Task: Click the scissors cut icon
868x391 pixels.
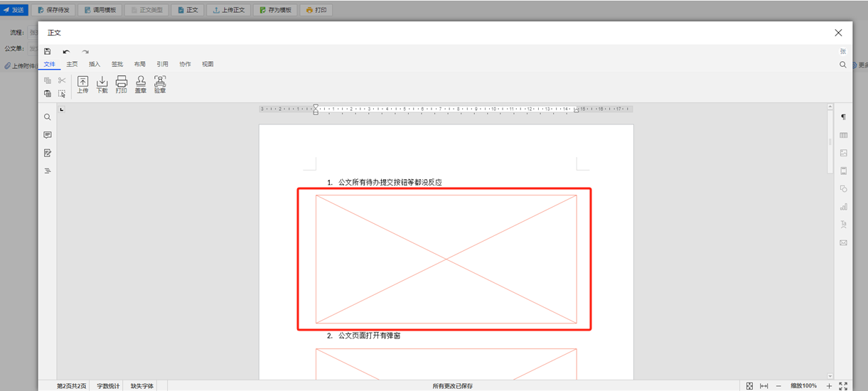Action: click(62, 80)
